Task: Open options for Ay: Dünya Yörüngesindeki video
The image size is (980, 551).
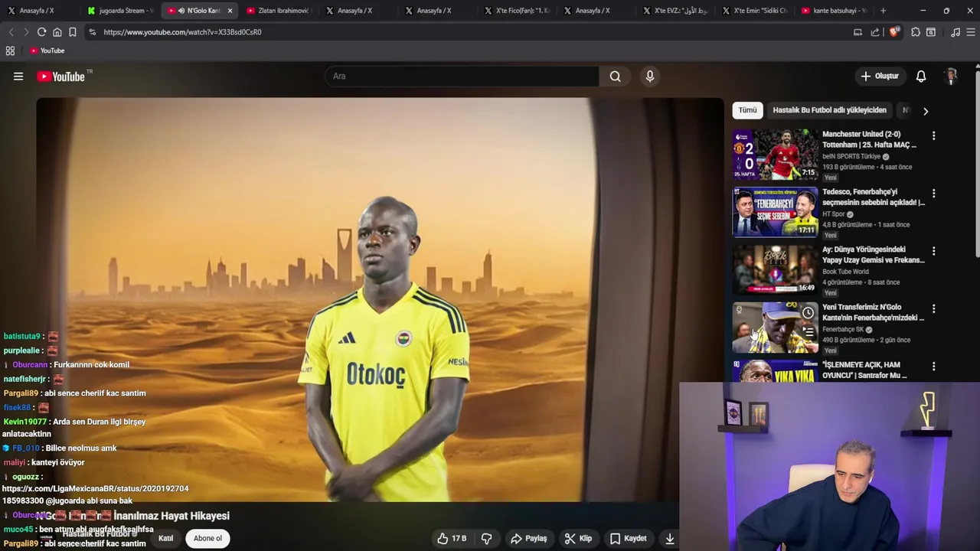Action: tap(933, 251)
